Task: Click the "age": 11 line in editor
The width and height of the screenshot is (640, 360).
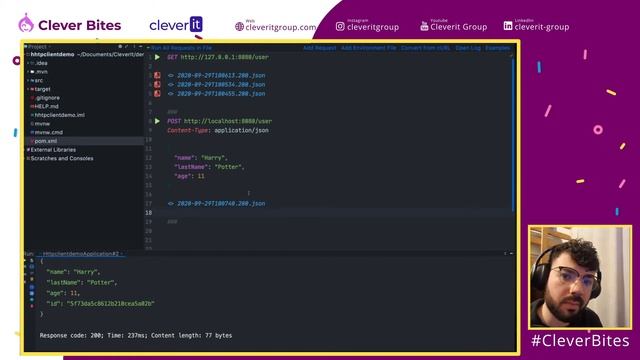Action: [189, 176]
